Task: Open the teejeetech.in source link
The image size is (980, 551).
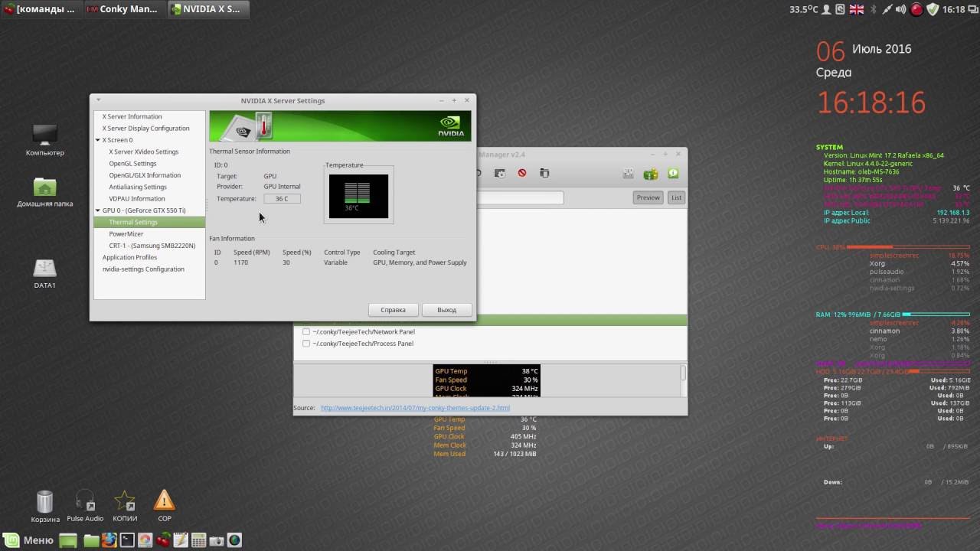Action: 415,408
